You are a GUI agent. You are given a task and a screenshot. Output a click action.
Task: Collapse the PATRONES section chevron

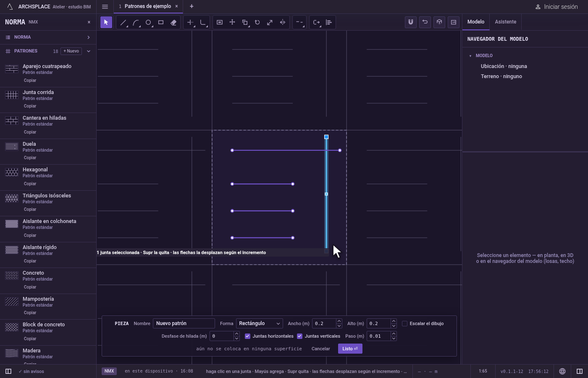pyautogui.click(x=89, y=51)
